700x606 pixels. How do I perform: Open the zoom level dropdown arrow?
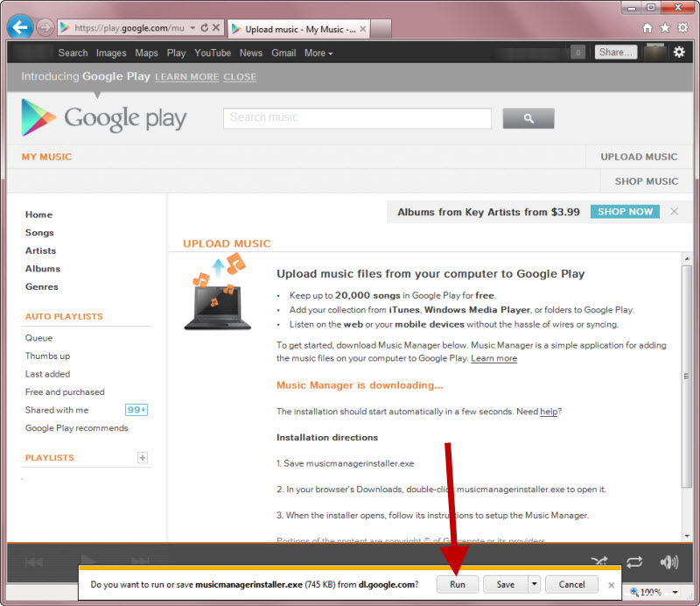pos(675,592)
